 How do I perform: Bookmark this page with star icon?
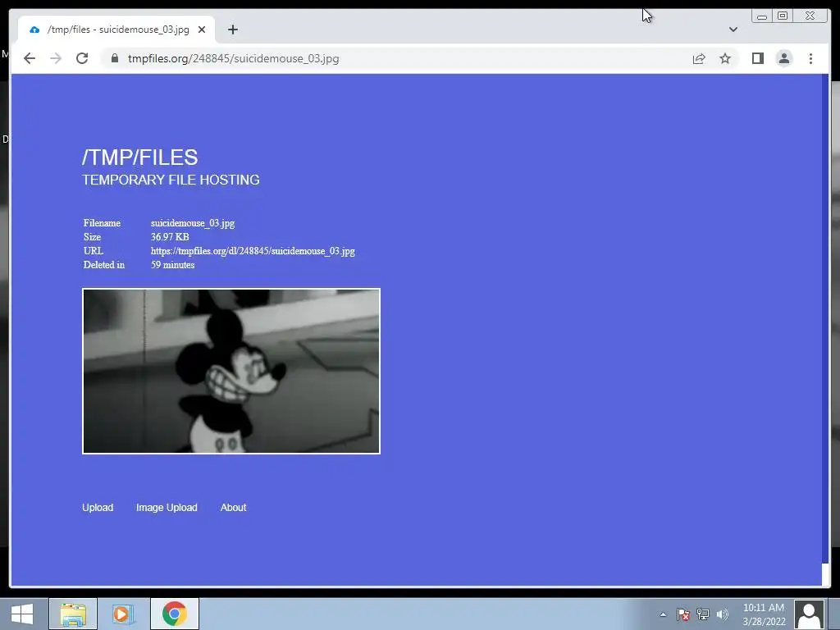click(x=725, y=58)
